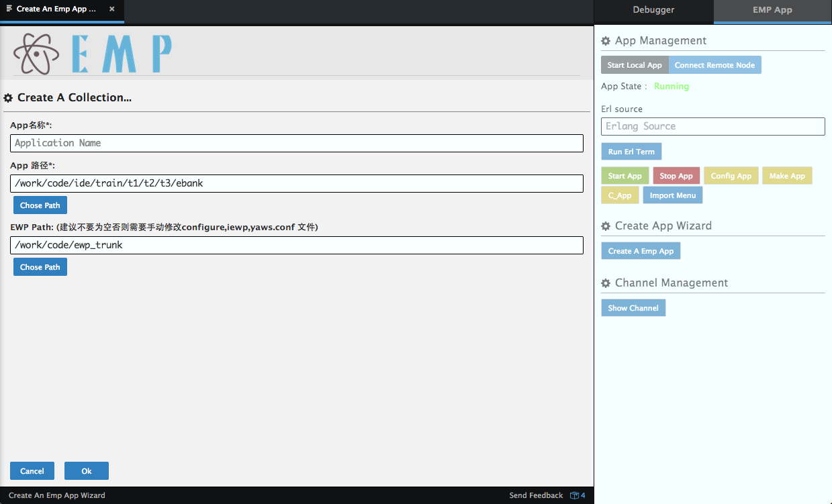
Task: Click the Erlang Source input field
Action: (713, 126)
